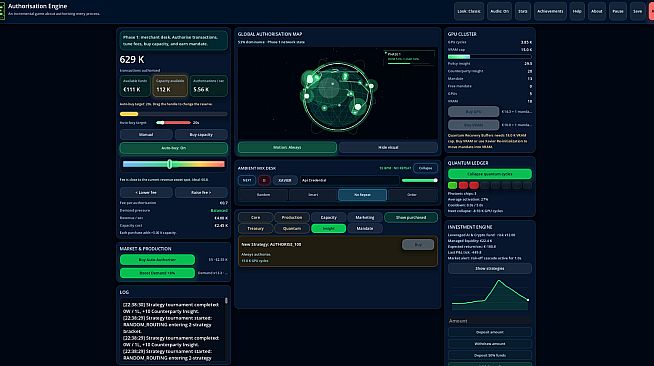Click the Api Credential track field
The image size is (654, 366).
tap(350, 180)
